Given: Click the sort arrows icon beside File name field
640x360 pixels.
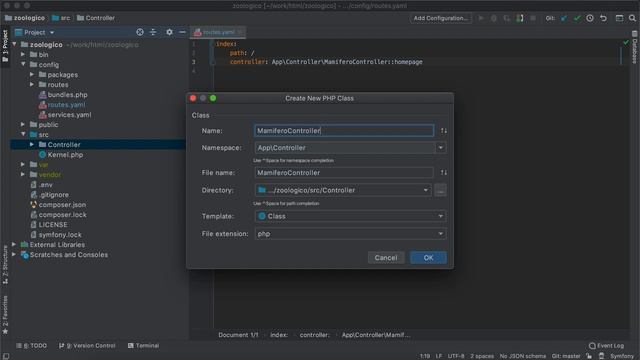Looking at the screenshot, I should [x=444, y=173].
